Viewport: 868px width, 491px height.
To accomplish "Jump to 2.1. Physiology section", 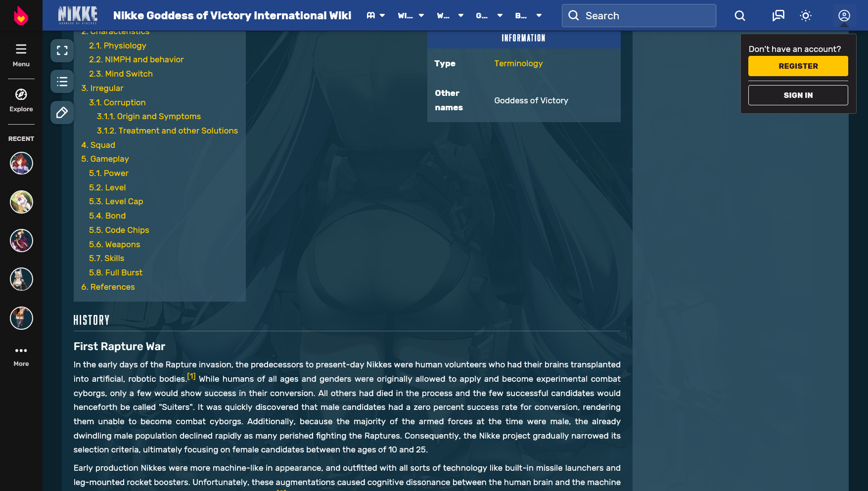I will pos(118,45).
